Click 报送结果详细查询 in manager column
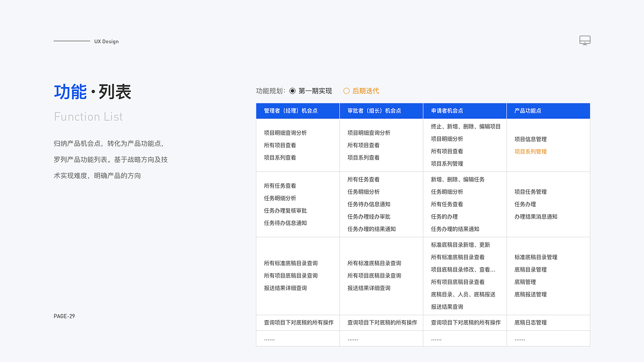This screenshot has height=362, width=644. pyautogui.click(x=285, y=288)
